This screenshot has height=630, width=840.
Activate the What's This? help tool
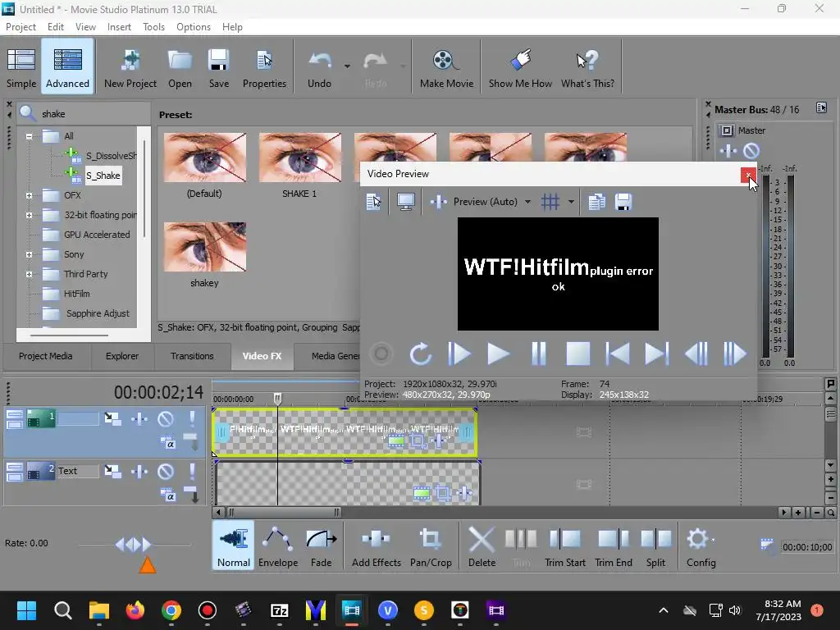pyautogui.click(x=587, y=67)
